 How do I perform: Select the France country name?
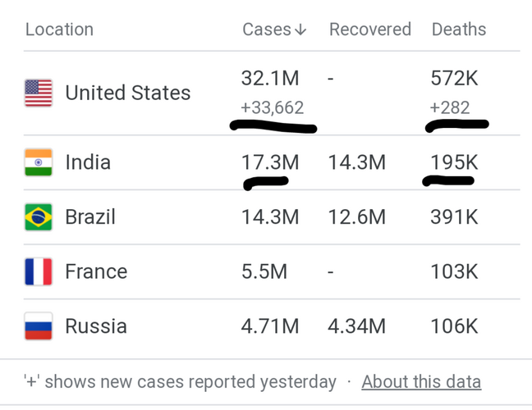[96, 271]
